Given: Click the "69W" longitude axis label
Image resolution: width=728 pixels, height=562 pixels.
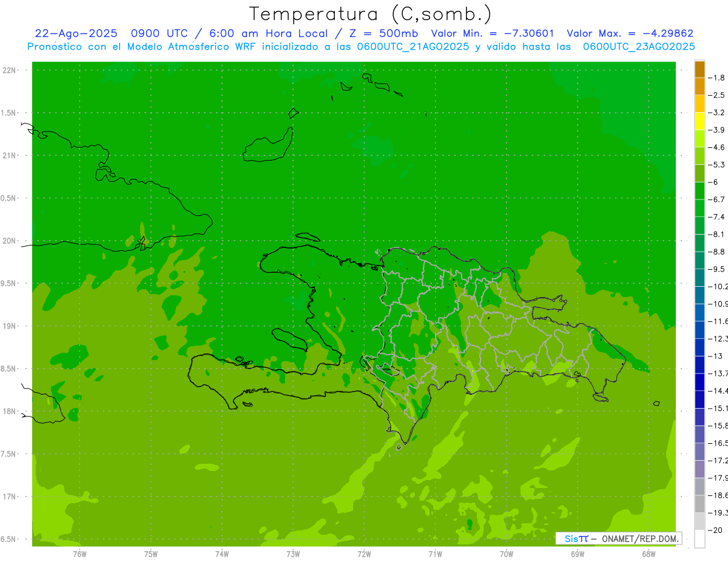Looking at the screenshot, I should coord(578,554).
